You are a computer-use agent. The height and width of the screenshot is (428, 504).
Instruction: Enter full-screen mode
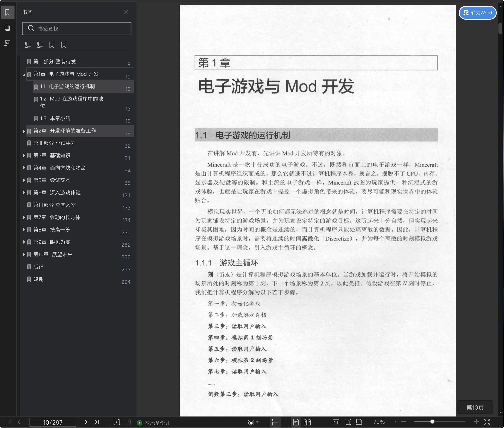click(487, 422)
